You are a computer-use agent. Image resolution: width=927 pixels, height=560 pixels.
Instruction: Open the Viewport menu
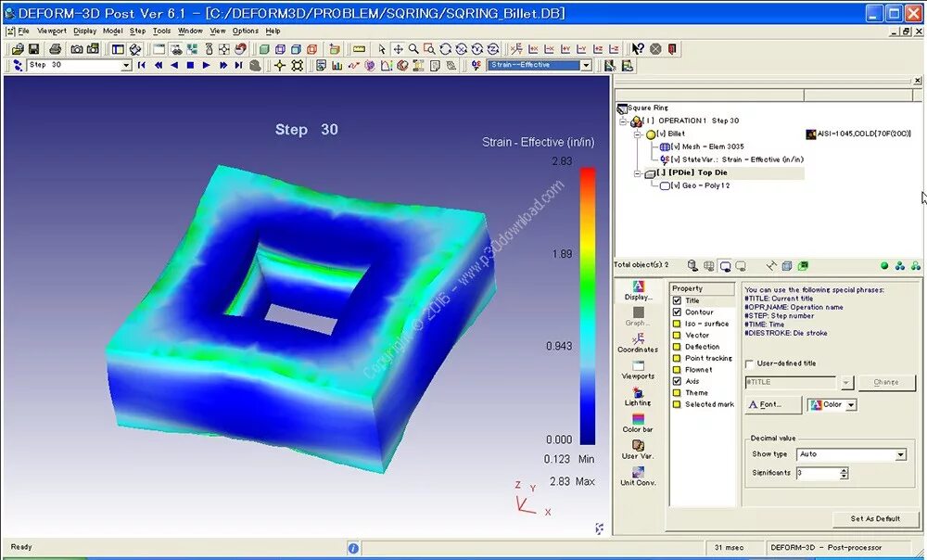tap(52, 30)
